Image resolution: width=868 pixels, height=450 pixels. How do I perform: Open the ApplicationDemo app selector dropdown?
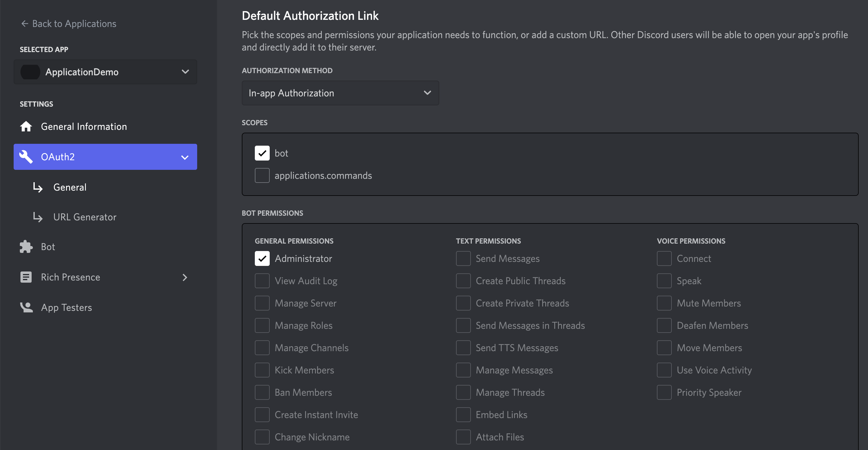tap(105, 72)
